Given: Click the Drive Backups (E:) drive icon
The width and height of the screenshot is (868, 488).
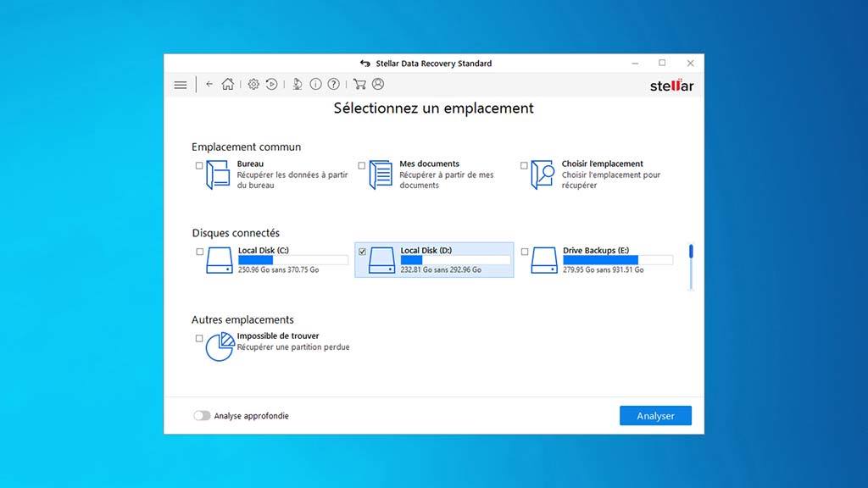Looking at the screenshot, I should 544,260.
